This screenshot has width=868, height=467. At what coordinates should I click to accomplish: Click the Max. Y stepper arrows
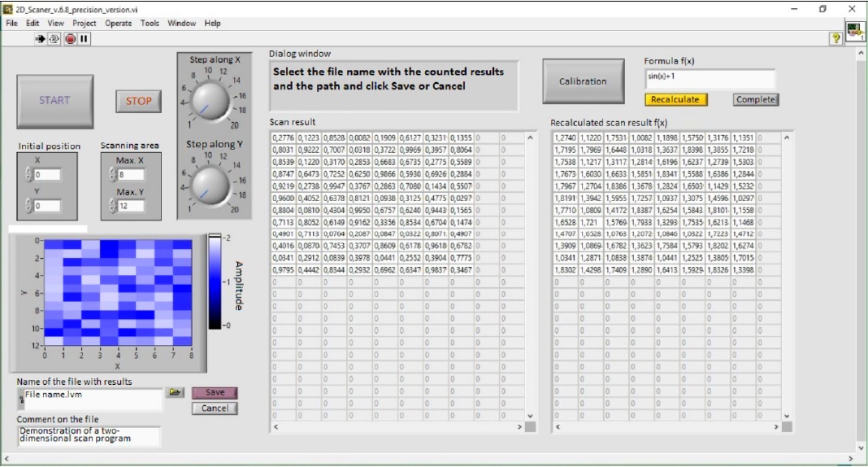[113, 206]
